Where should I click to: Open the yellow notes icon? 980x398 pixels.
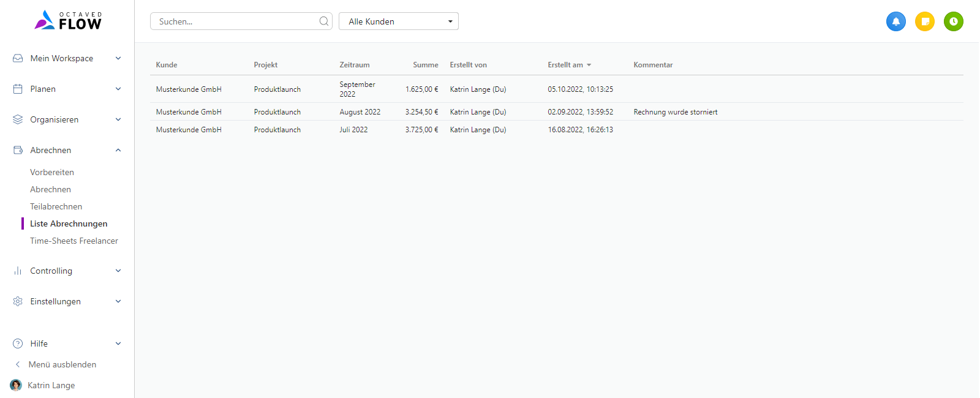pyautogui.click(x=925, y=21)
